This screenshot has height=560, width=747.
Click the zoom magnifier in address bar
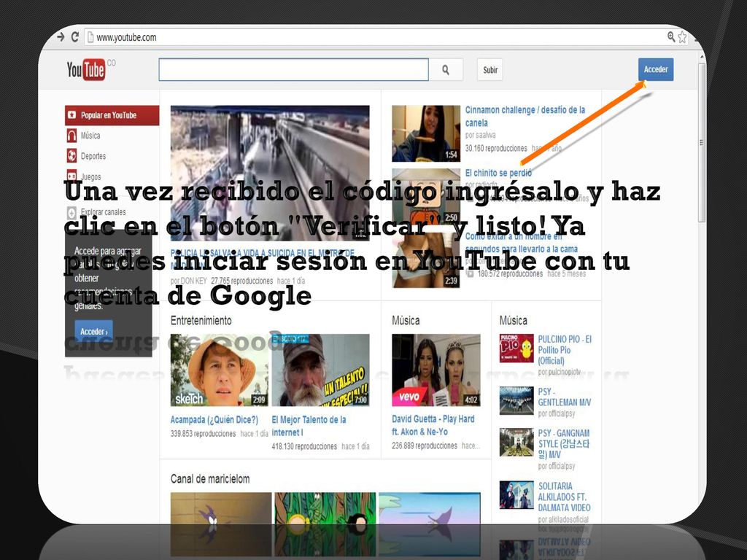click(x=671, y=36)
